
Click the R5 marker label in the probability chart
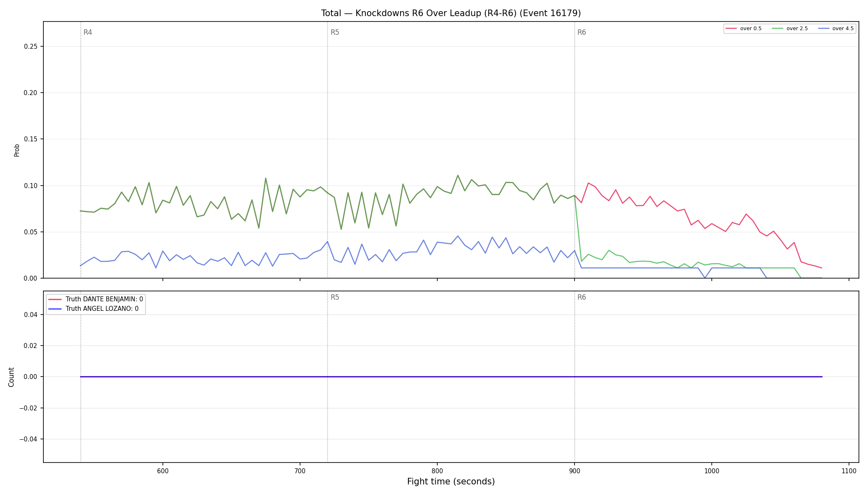pos(335,32)
